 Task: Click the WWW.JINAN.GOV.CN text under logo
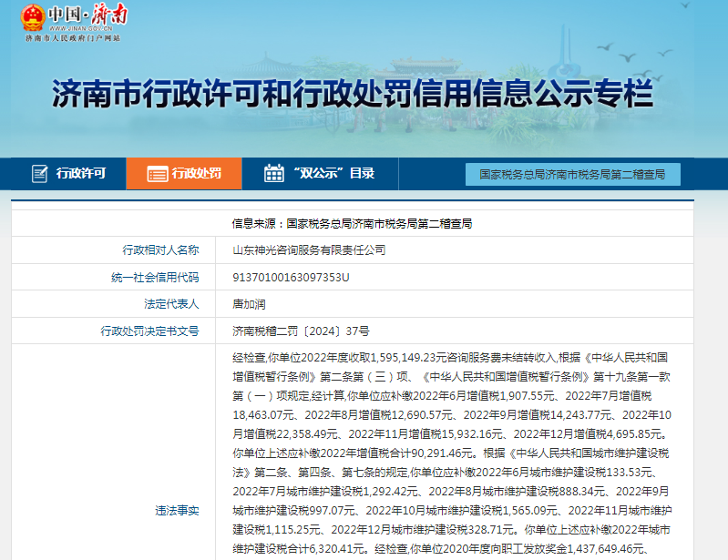pyautogui.click(x=81, y=29)
